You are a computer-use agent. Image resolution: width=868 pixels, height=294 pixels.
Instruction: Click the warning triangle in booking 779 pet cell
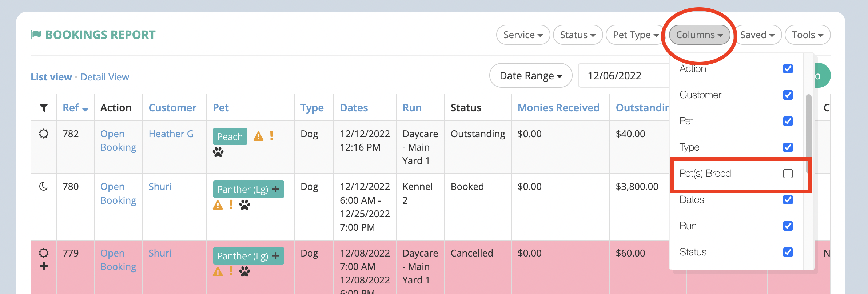(x=218, y=271)
